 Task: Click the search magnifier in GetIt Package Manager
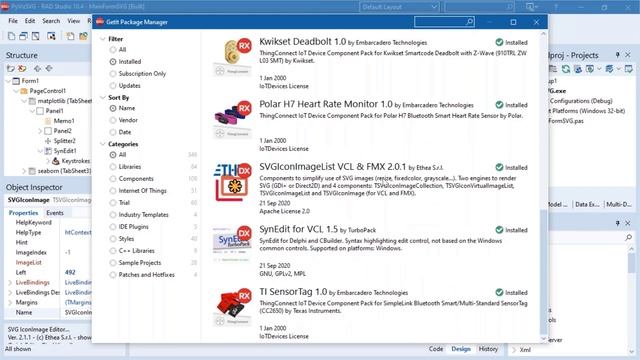469,22
